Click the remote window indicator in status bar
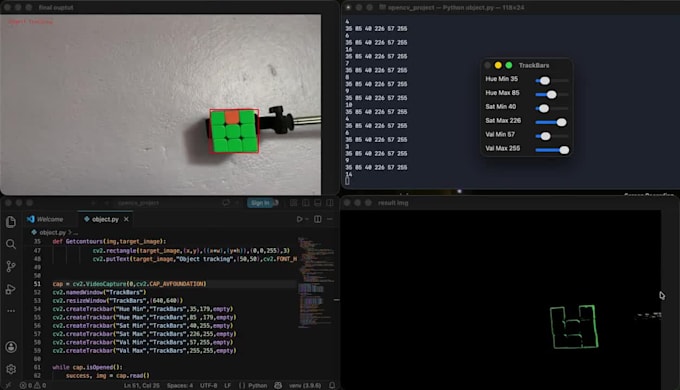 7,385
